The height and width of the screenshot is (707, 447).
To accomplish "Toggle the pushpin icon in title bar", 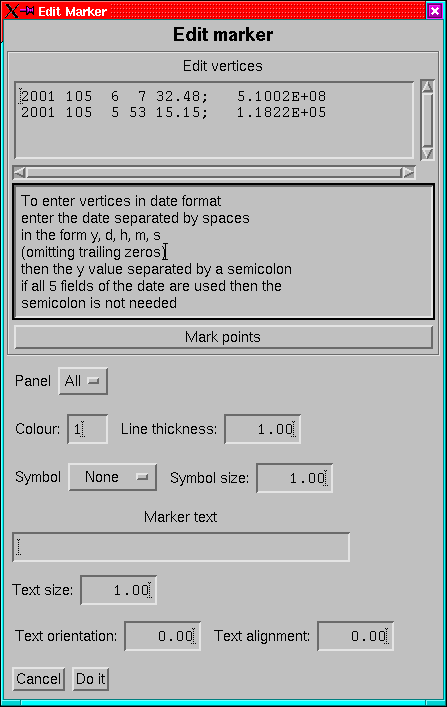I will click(28, 10).
